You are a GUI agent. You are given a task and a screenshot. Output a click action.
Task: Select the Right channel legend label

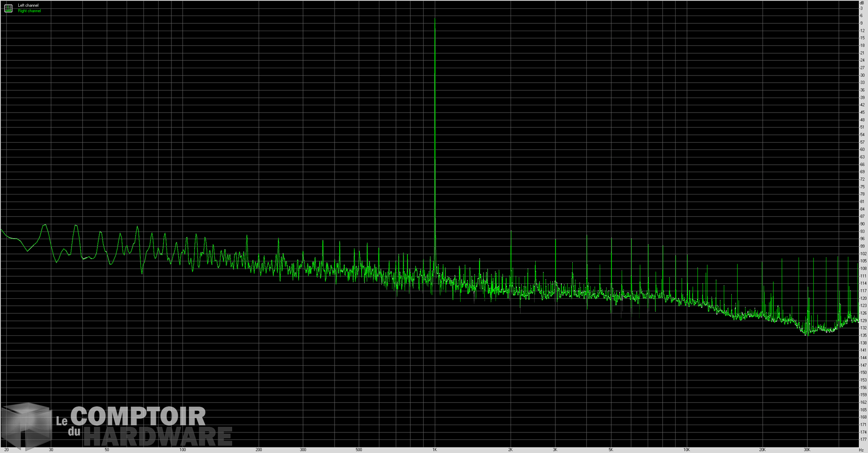pos(29,11)
